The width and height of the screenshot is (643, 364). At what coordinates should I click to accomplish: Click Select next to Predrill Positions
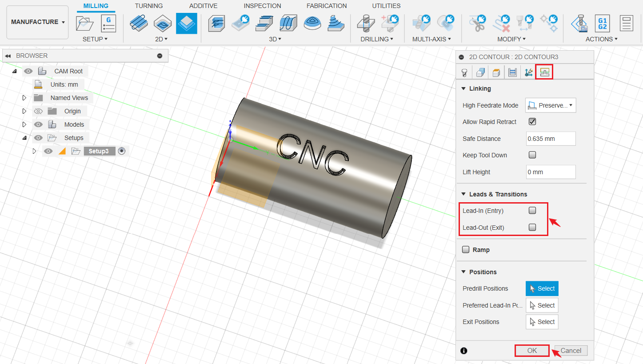(542, 288)
